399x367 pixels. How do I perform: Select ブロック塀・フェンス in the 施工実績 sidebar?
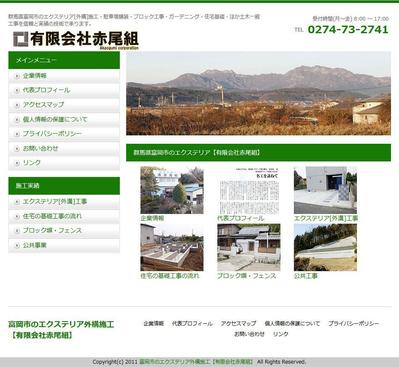64,231
